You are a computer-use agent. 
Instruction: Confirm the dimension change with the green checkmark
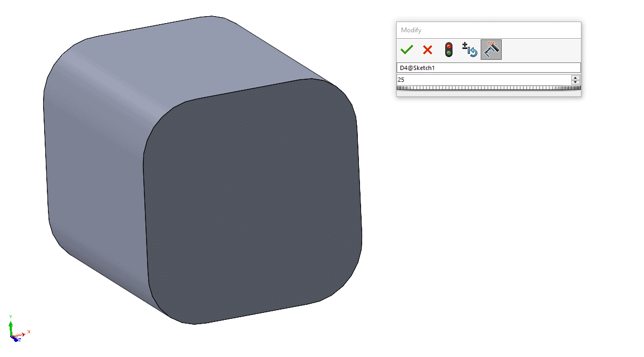(x=407, y=49)
